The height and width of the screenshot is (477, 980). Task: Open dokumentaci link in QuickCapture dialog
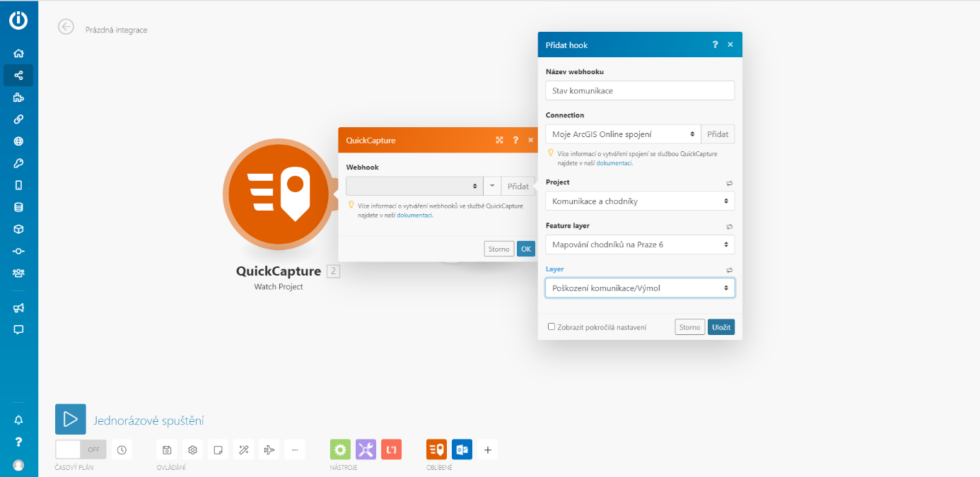414,215
